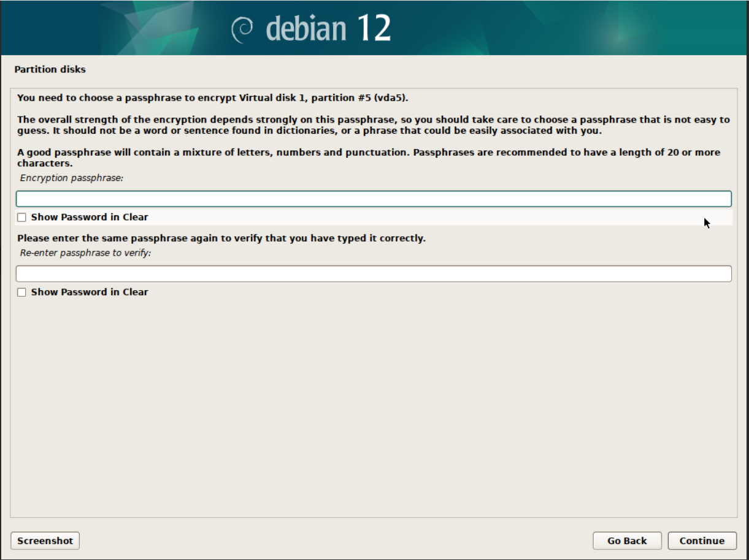Click the 'A good passphrase will contain' paragraph
Image resolution: width=749 pixels, height=560 pixels.
pos(369,158)
